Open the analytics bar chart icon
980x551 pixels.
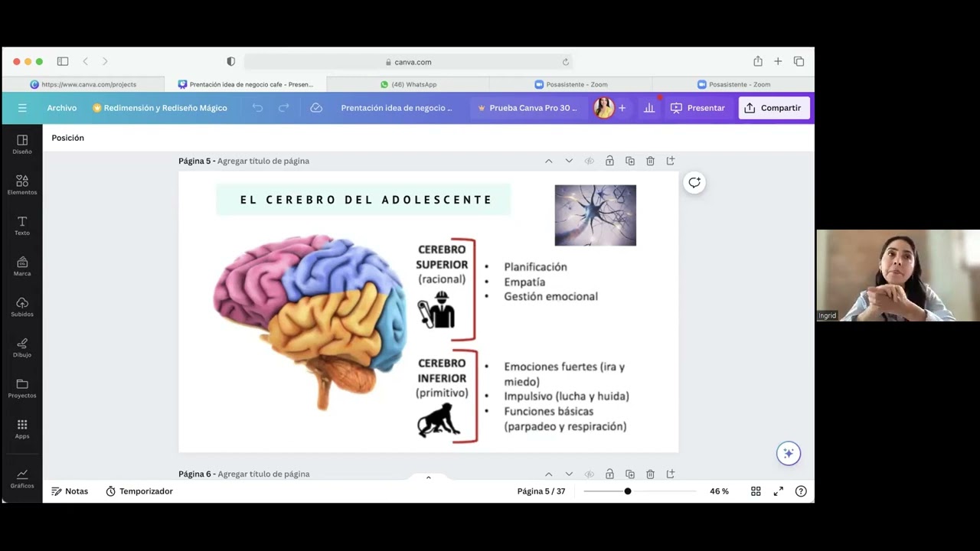649,108
